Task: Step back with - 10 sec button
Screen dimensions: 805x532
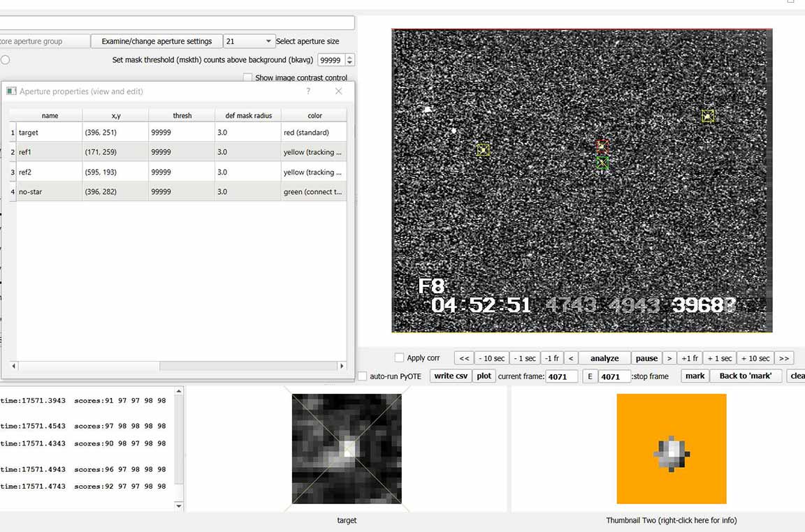Action: pyautogui.click(x=492, y=358)
